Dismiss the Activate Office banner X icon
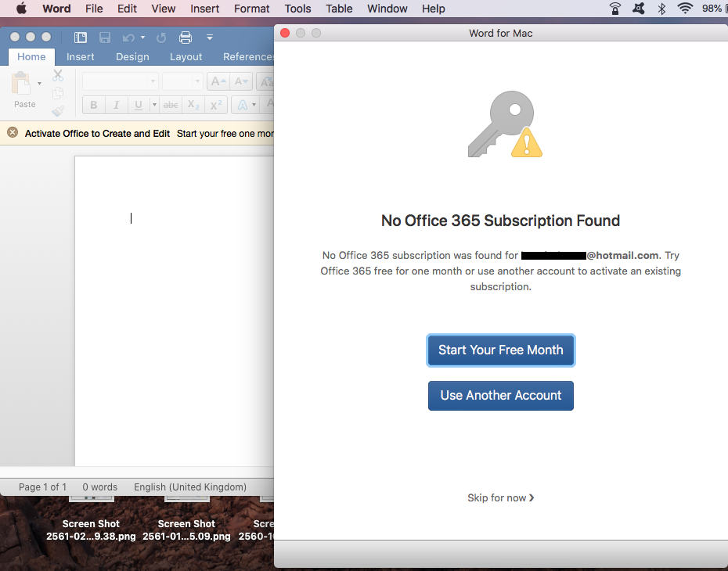728x571 pixels. click(x=13, y=133)
